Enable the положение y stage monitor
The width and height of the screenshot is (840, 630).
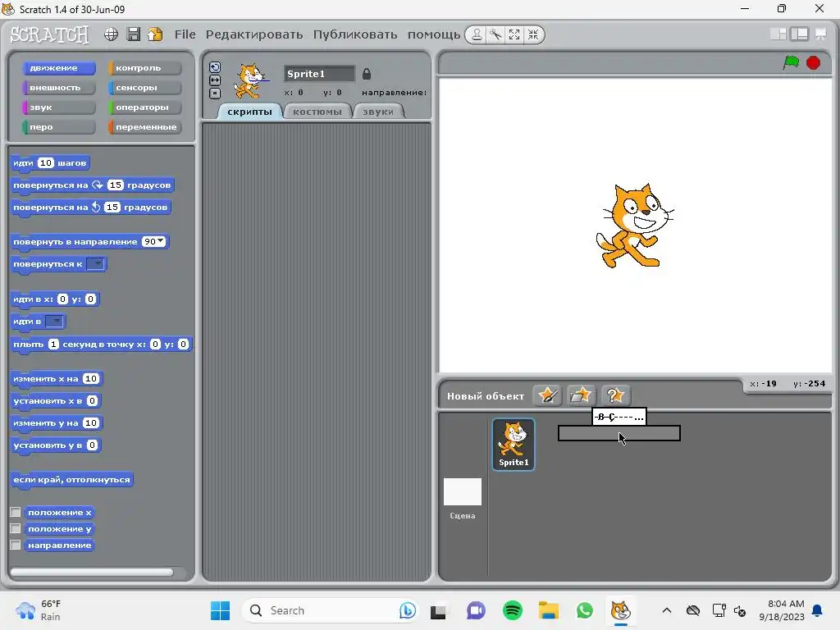[16, 529]
